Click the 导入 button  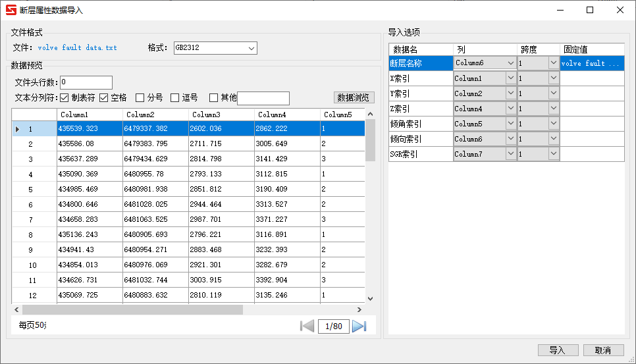[x=558, y=350]
